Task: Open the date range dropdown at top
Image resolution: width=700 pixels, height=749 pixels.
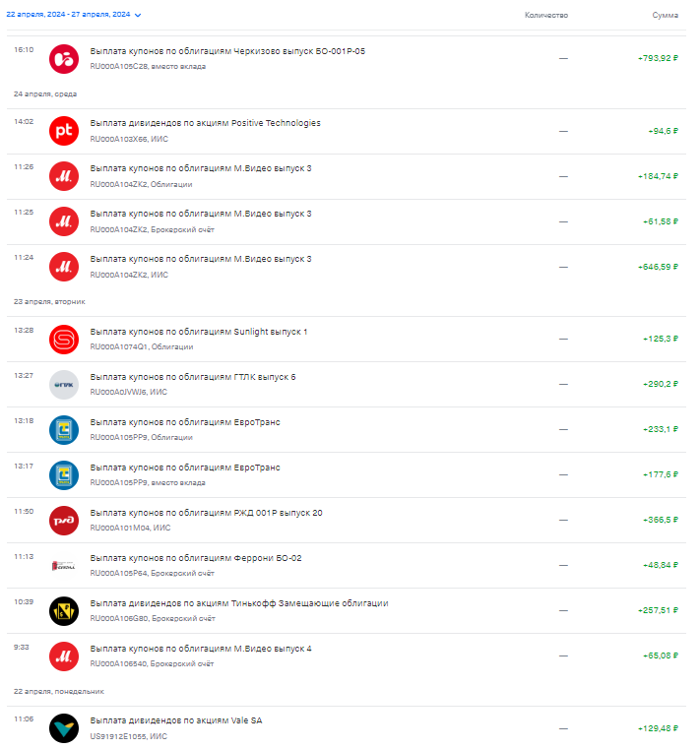Action: 74,15
